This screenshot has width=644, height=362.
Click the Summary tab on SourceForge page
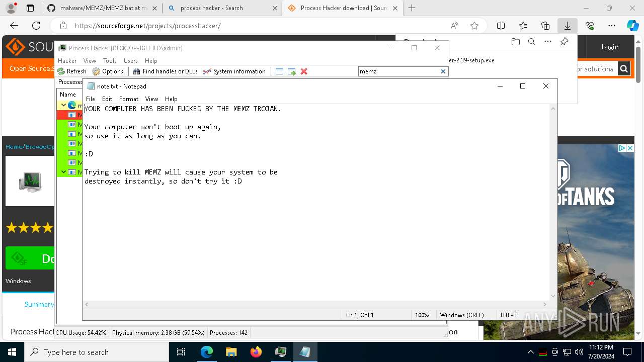coord(39,304)
